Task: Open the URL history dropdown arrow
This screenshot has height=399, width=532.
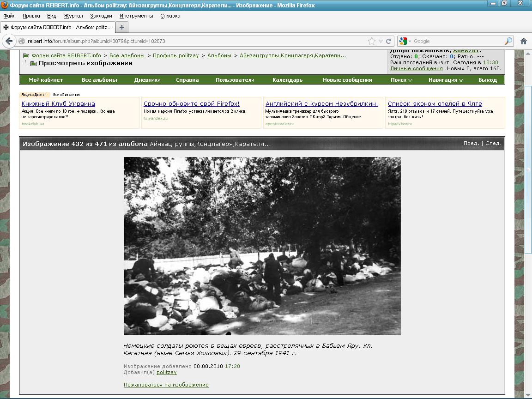Action: (381, 41)
